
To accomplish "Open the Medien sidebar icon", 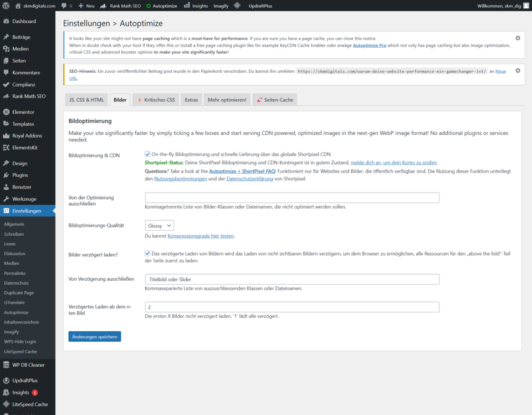I will [6, 49].
